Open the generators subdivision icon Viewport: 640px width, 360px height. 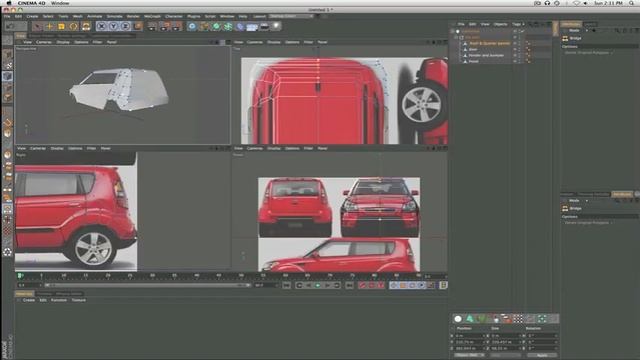click(216, 27)
